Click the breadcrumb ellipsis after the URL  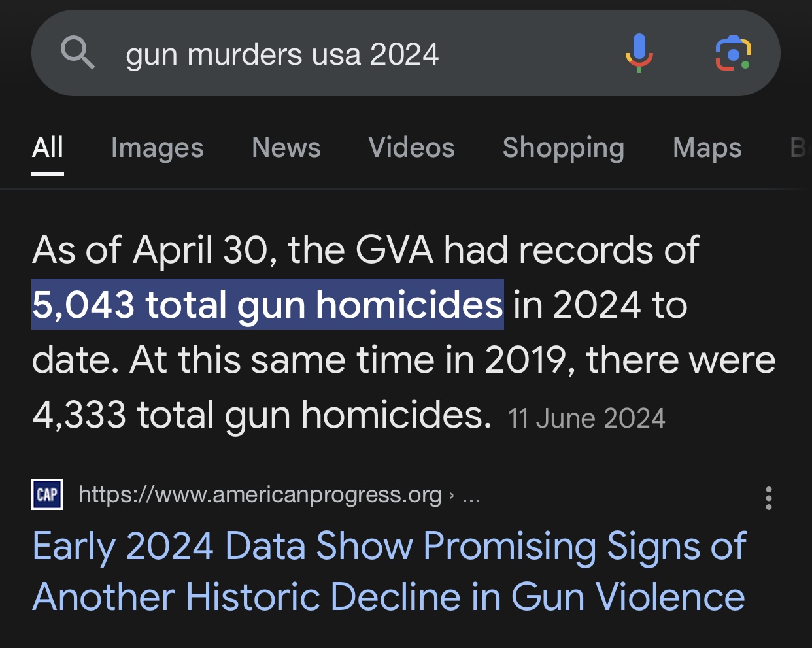click(x=471, y=495)
